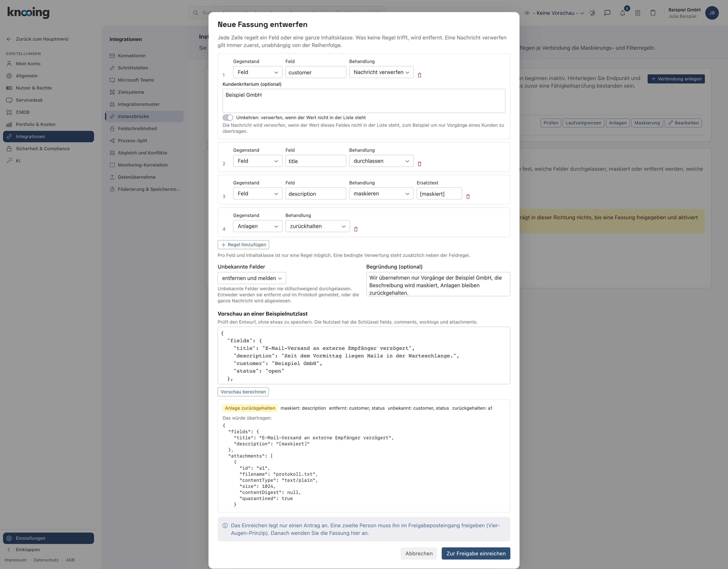Open the chat messages icon
The image size is (728, 569).
[607, 13]
